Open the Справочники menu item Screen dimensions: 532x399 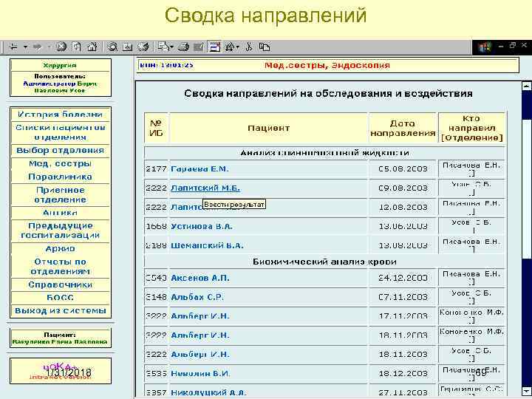point(60,284)
